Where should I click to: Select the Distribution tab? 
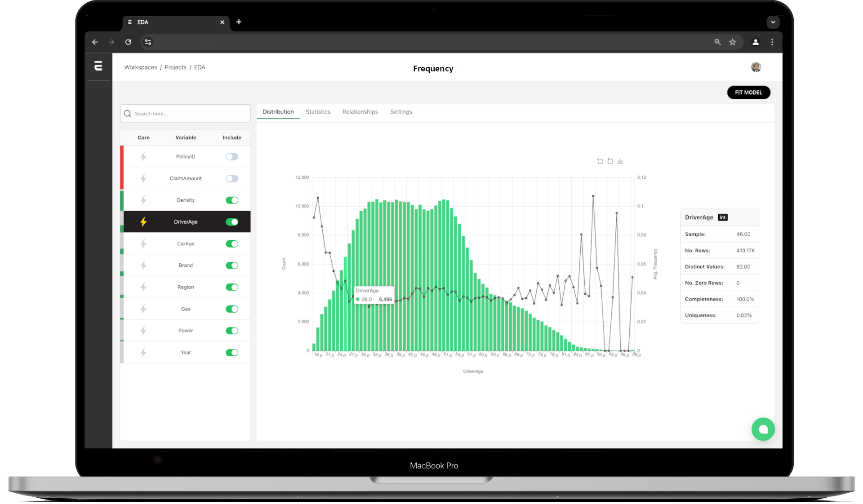(x=278, y=111)
